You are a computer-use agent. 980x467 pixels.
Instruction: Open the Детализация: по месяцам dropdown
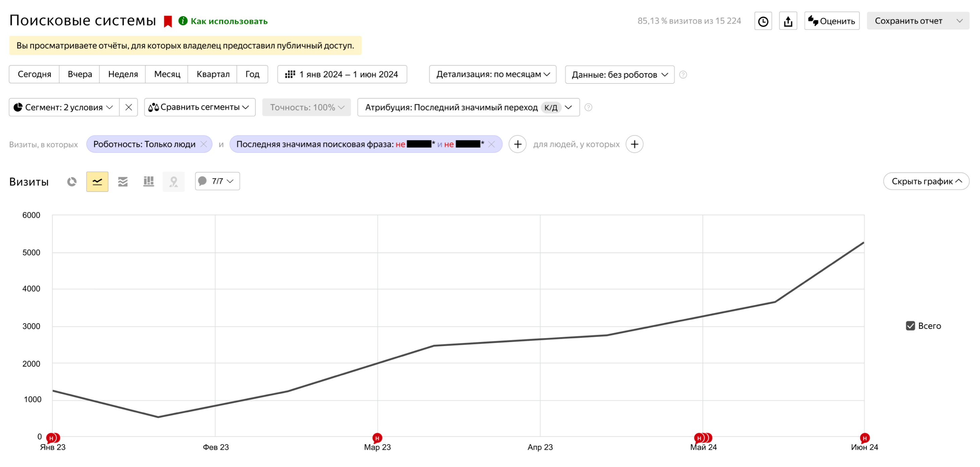coord(493,74)
